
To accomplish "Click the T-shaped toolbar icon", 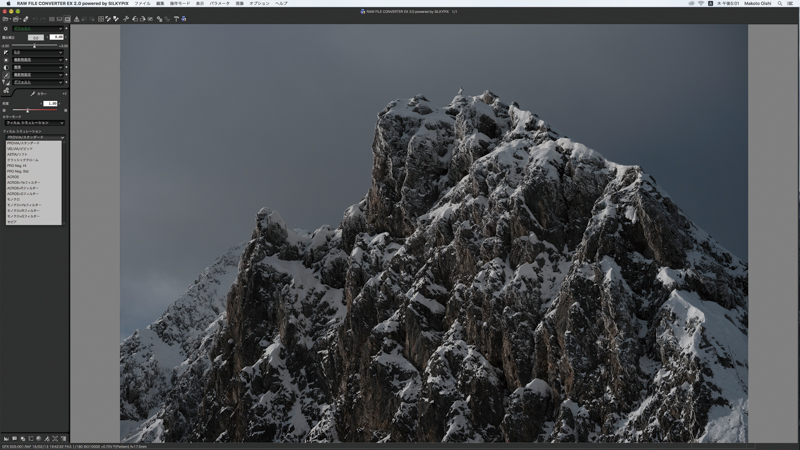I will tap(177, 19).
